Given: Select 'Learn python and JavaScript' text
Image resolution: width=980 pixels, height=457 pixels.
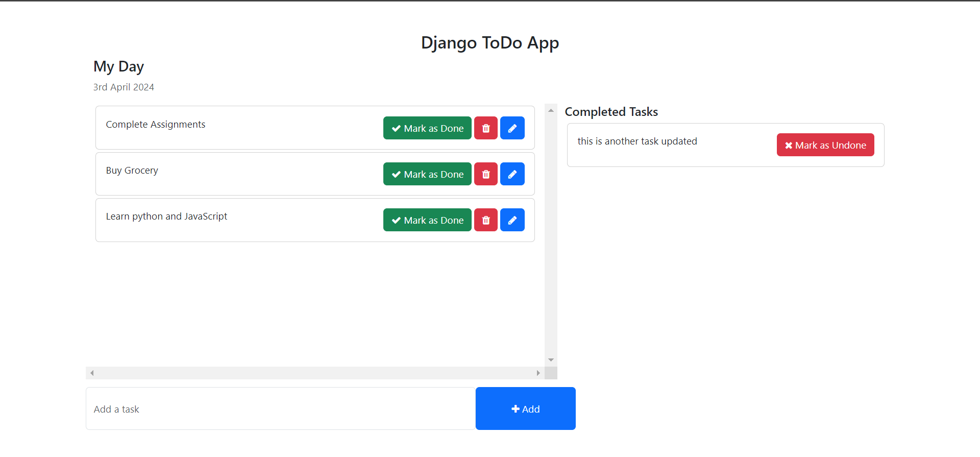Looking at the screenshot, I should 166,217.
